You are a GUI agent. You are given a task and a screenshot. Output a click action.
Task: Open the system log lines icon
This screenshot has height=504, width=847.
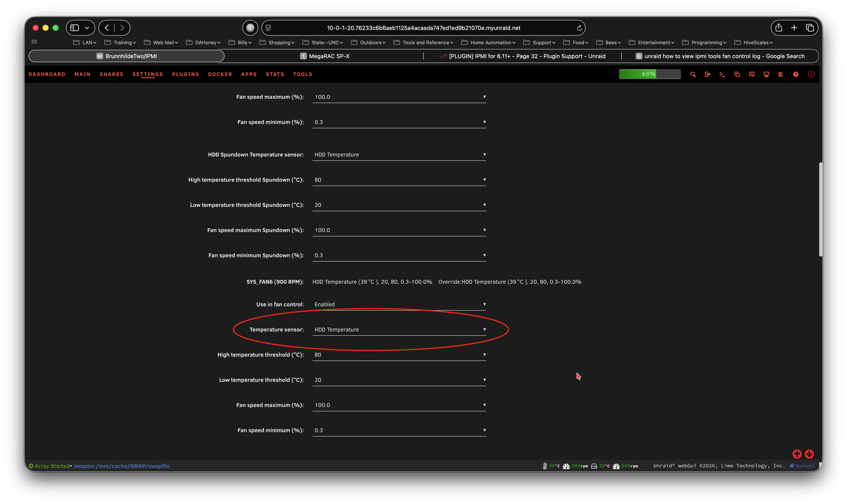(781, 74)
